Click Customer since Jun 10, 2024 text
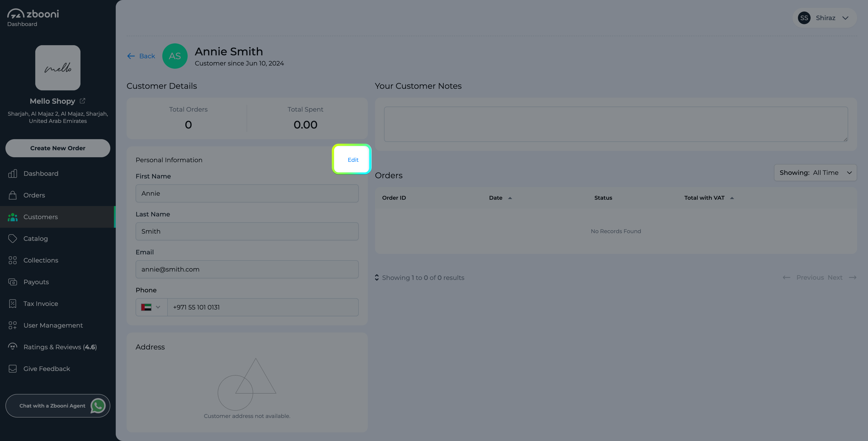This screenshot has height=441, width=868. coord(239,63)
